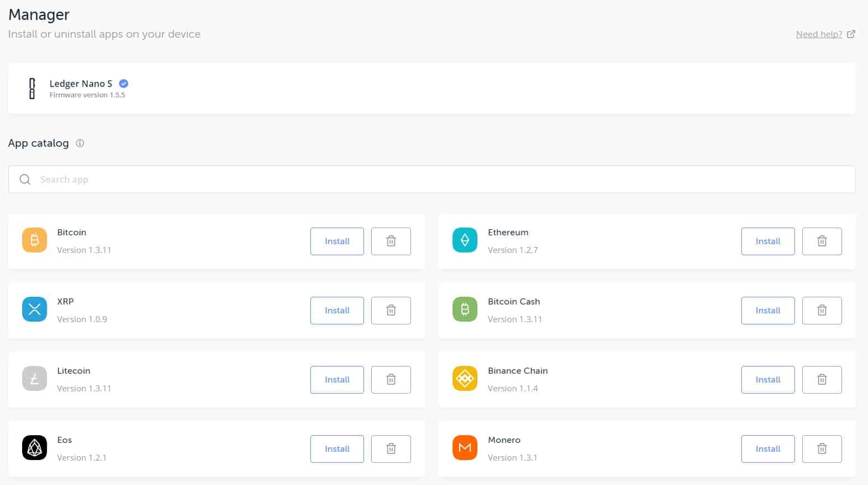Click the XRP app icon
868x485 pixels.
click(34, 309)
